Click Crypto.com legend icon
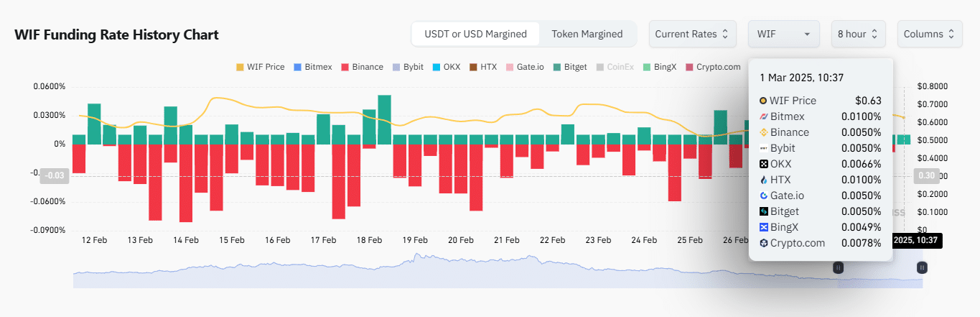Viewport: 980px width, 317px height. click(691, 67)
